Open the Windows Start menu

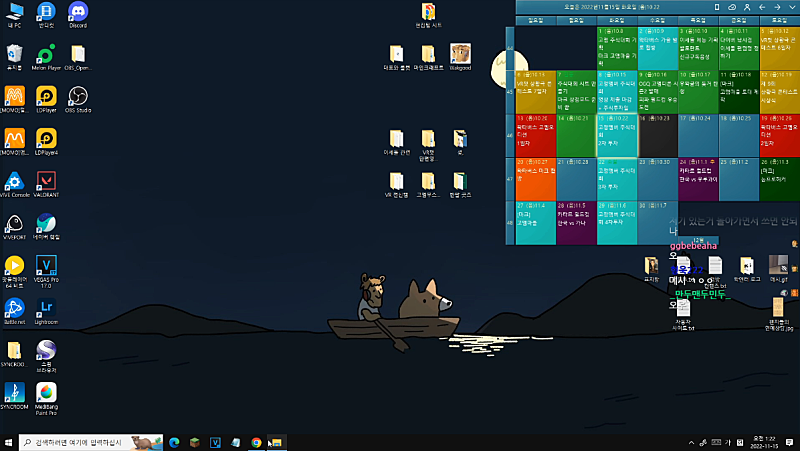[10, 441]
